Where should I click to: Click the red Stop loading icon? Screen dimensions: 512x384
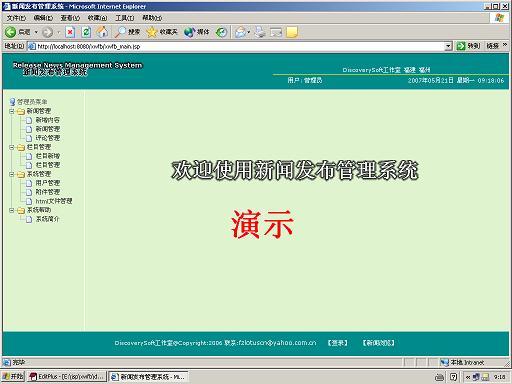70,32
